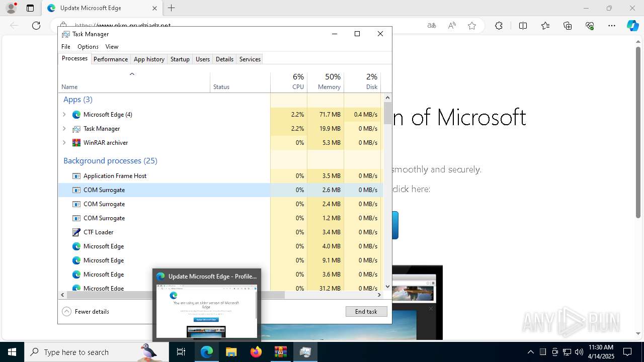Image resolution: width=644 pixels, height=362 pixels.
Task: Collapse to Fewer details view
Action: (86, 311)
